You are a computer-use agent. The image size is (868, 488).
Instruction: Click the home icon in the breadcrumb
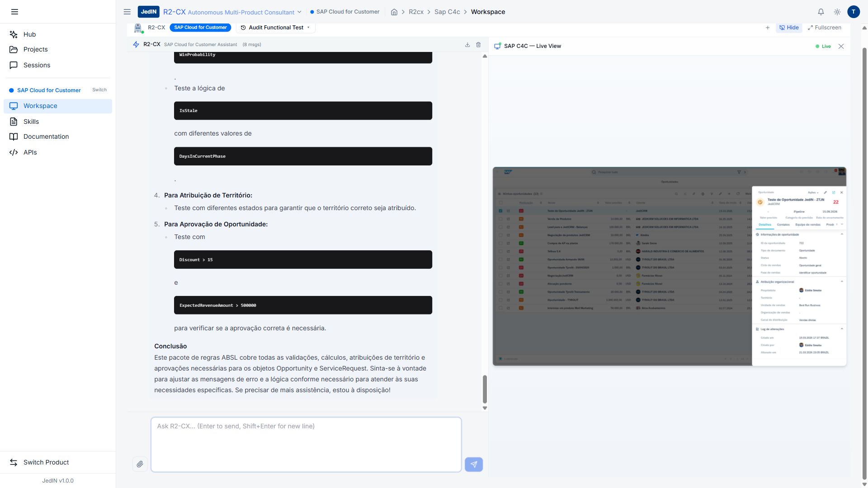(394, 12)
